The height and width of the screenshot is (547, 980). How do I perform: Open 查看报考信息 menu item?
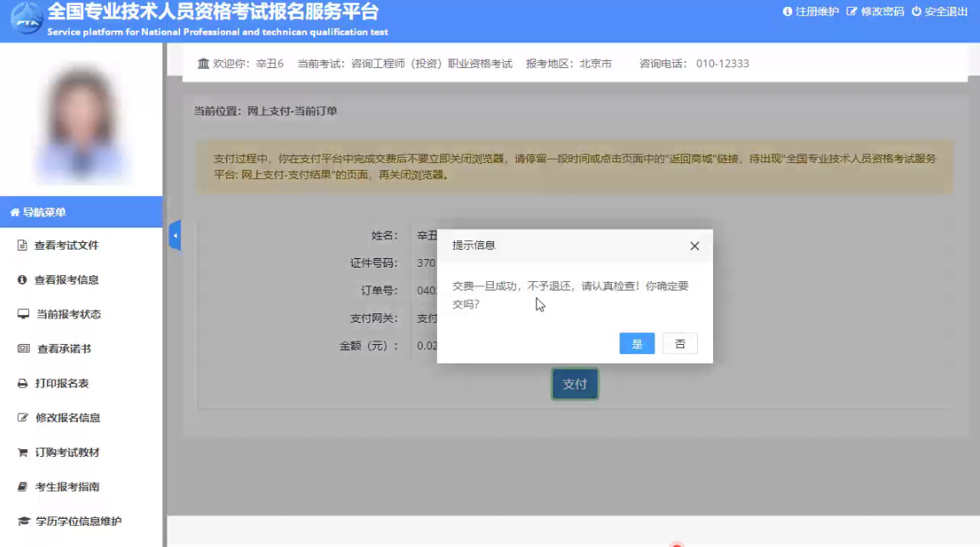[x=66, y=279]
